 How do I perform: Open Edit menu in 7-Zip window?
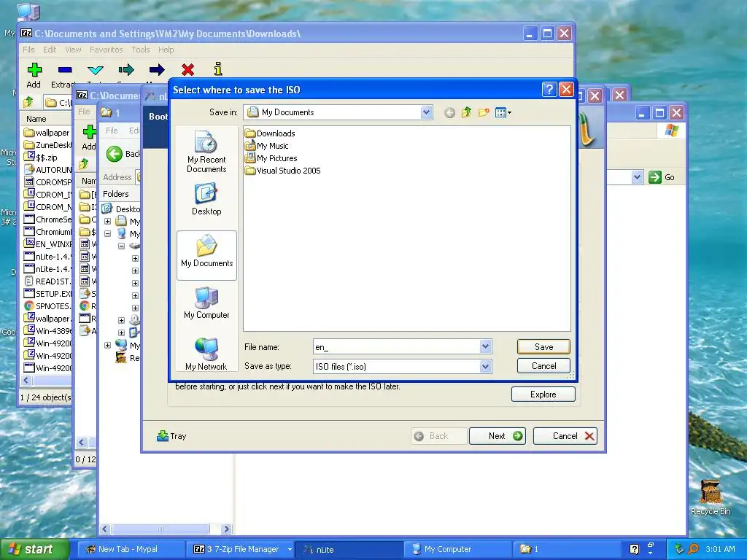tap(50, 50)
